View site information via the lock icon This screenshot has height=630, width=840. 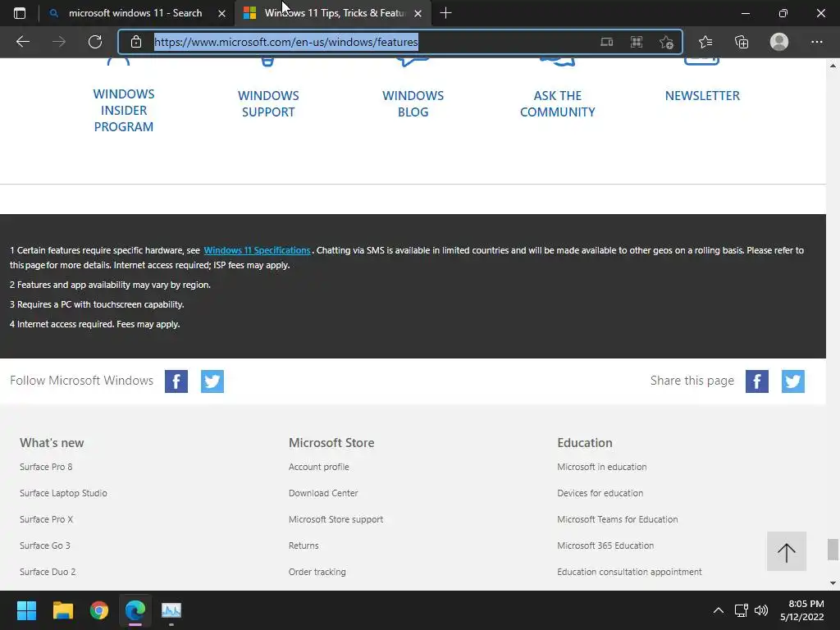tap(136, 42)
